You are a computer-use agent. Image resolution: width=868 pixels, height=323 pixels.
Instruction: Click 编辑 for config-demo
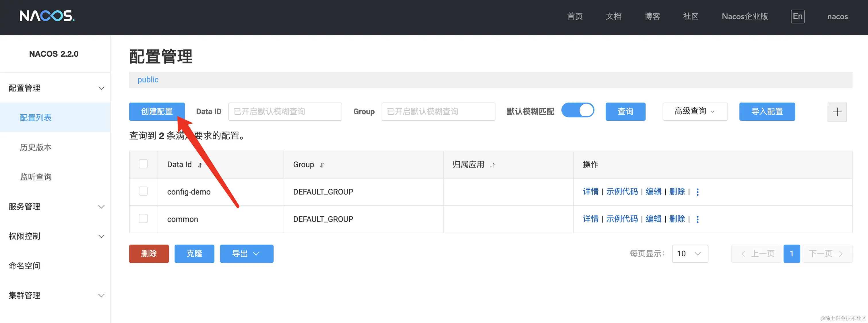tap(653, 192)
